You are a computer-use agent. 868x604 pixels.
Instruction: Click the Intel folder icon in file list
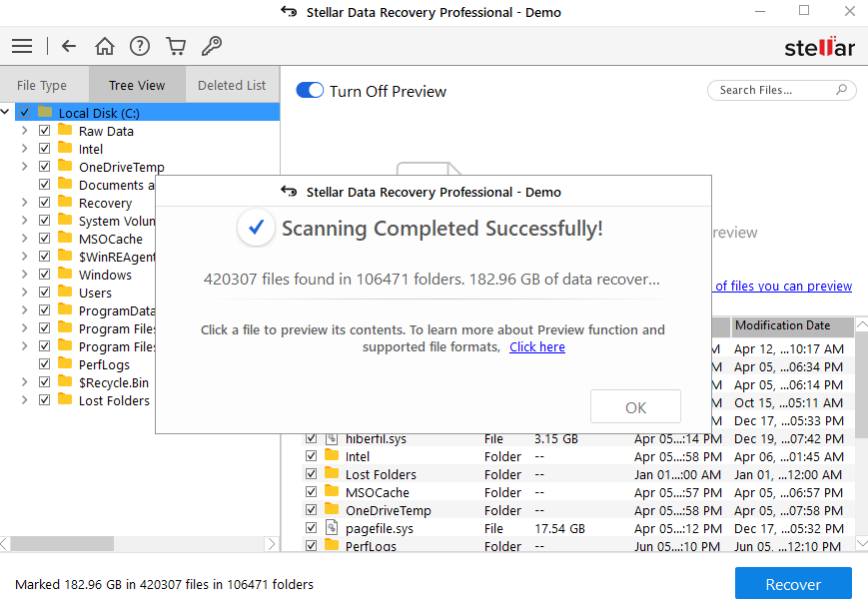(x=332, y=455)
